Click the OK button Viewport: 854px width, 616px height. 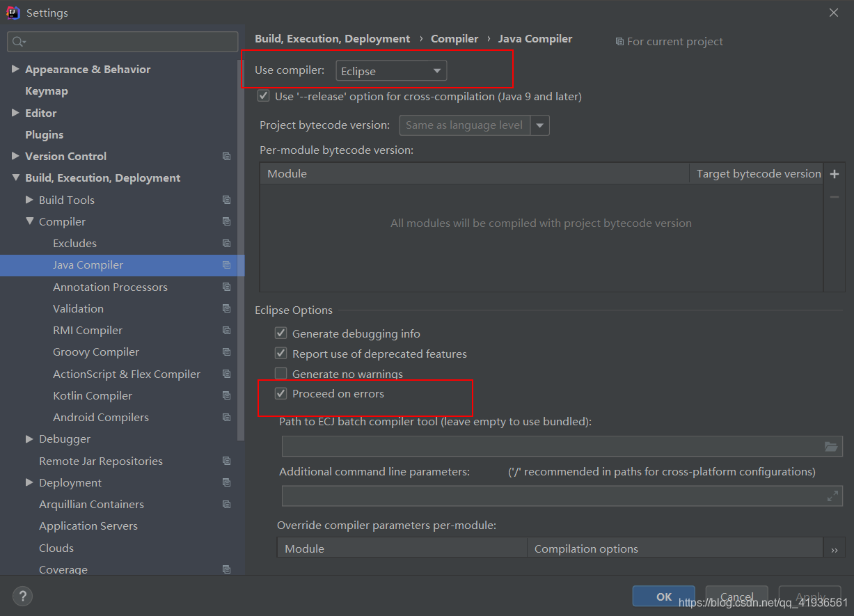click(x=664, y=597)
